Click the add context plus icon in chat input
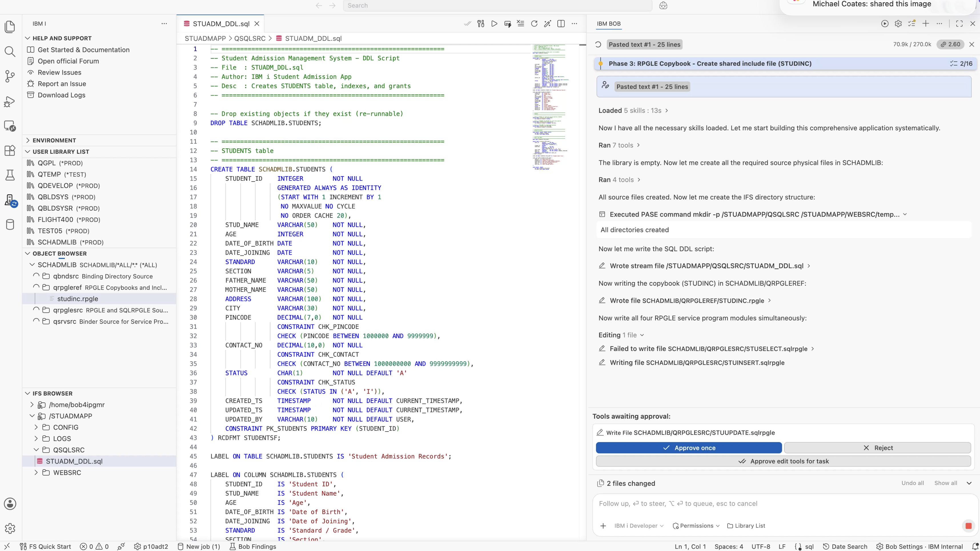This screenshot has height=551, width=980. 603,526
